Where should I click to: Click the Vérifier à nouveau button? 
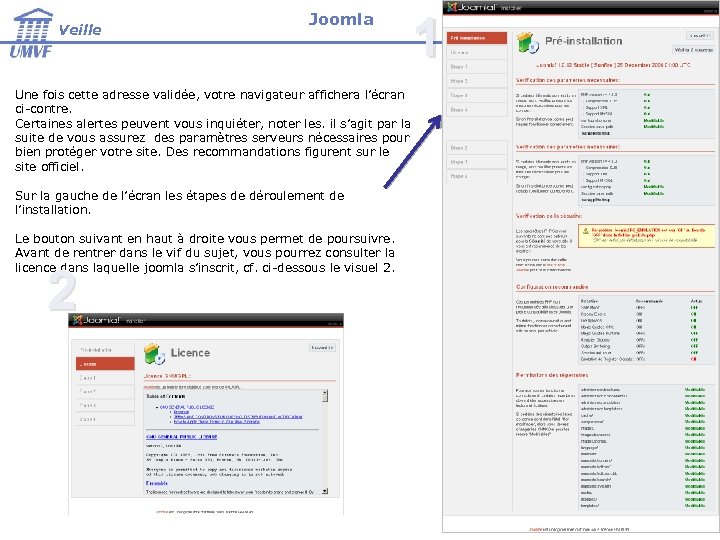click(693, 50)
